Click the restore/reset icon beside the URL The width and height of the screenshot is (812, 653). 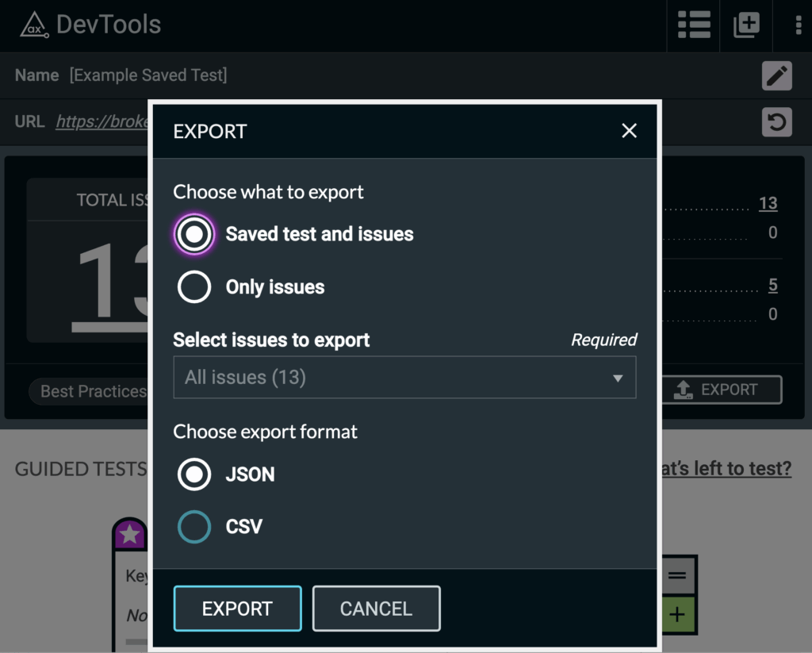point(776,121)
